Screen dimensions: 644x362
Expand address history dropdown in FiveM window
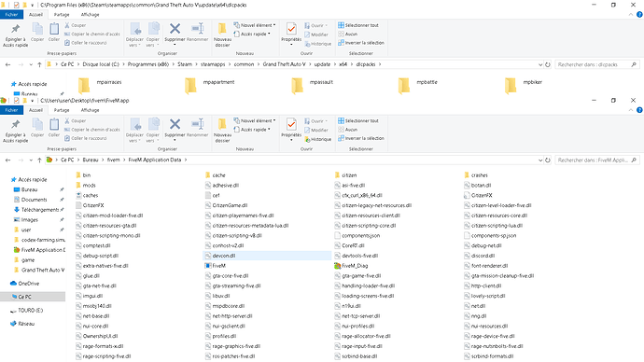pos(540,160)
